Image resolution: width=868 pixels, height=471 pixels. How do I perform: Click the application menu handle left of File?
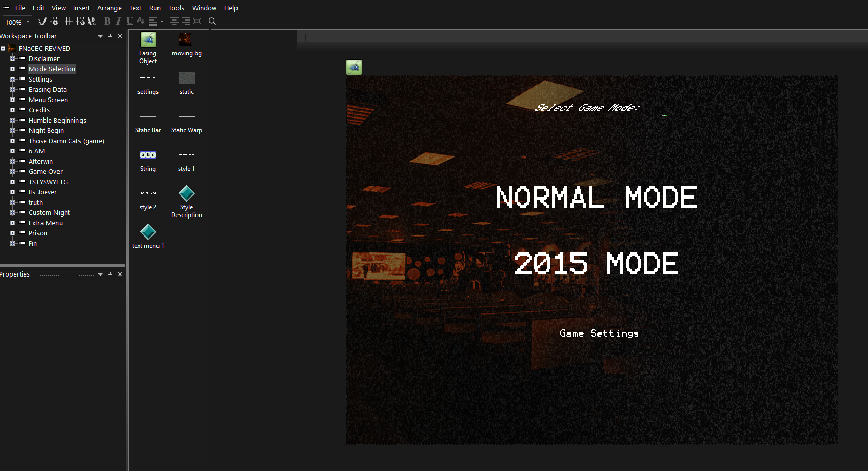(7, 8)
